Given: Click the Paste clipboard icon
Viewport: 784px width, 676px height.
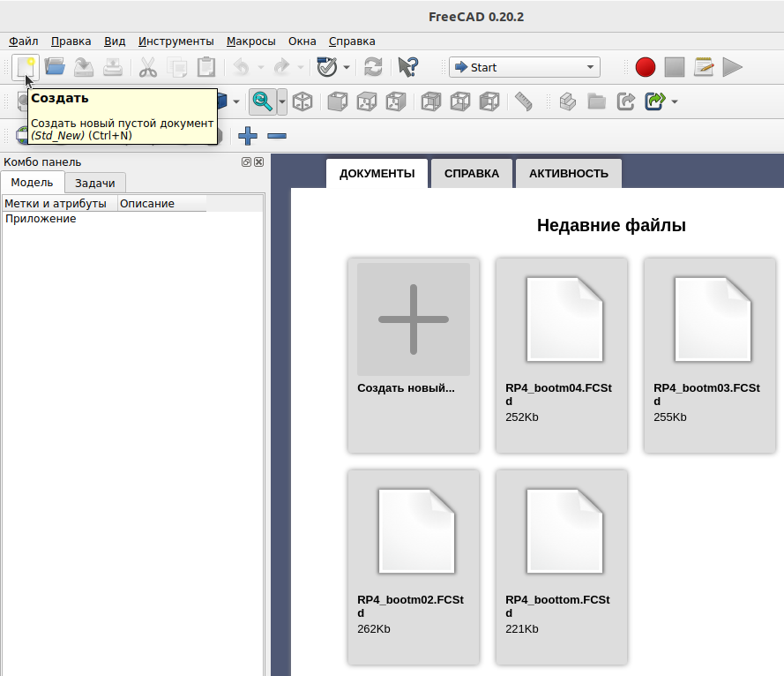Looking at the screenshot, I should pos(206,67).
